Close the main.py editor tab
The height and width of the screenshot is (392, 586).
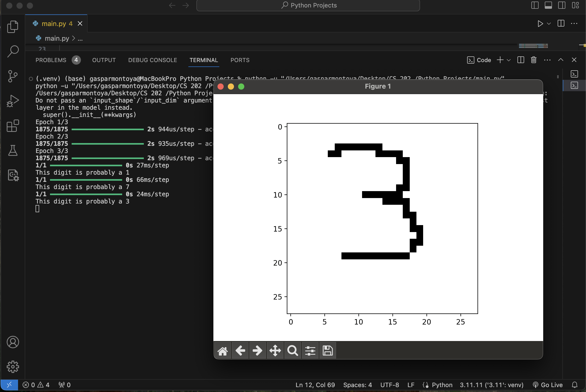(x=80, y=24)
